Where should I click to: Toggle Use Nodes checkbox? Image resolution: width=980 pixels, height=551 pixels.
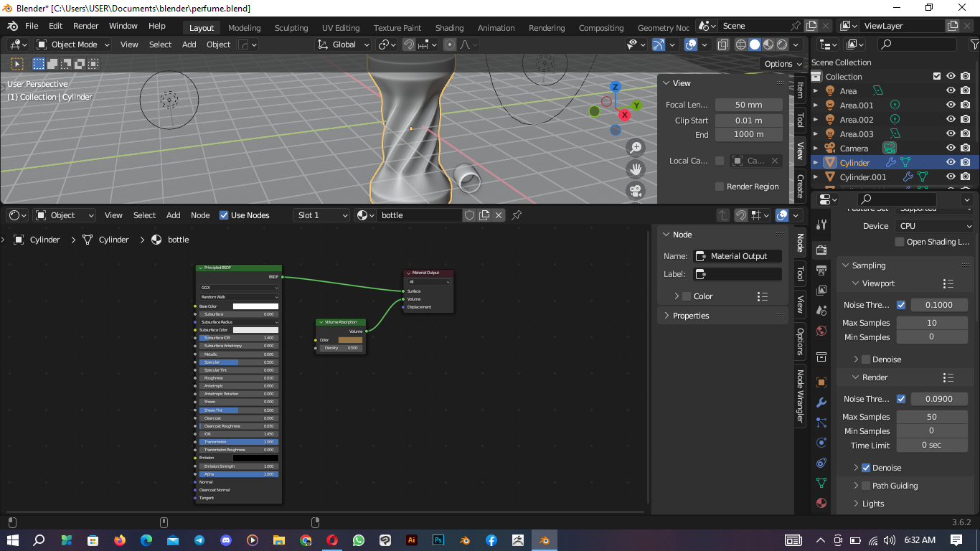pos(224,215)
